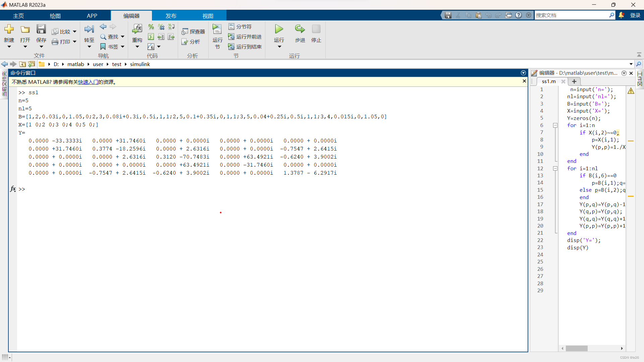Click the Sign In button
The width and height of the screenshot is (644, 362).
(x=635, y=15)
